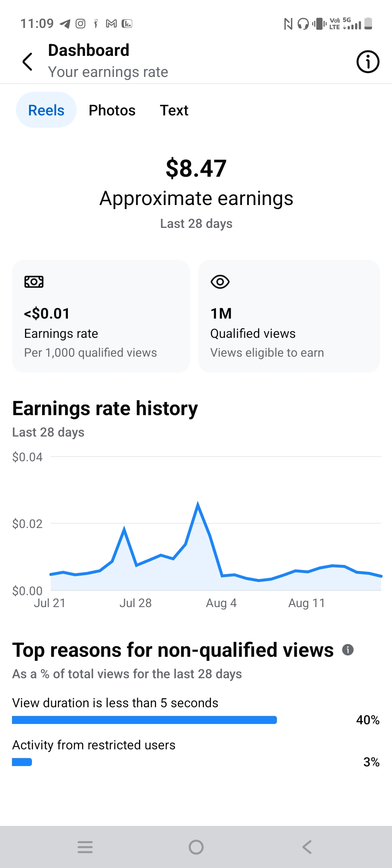Open the Qualified views card
Viewport: 392px width, 868px height.
[289, 316]
